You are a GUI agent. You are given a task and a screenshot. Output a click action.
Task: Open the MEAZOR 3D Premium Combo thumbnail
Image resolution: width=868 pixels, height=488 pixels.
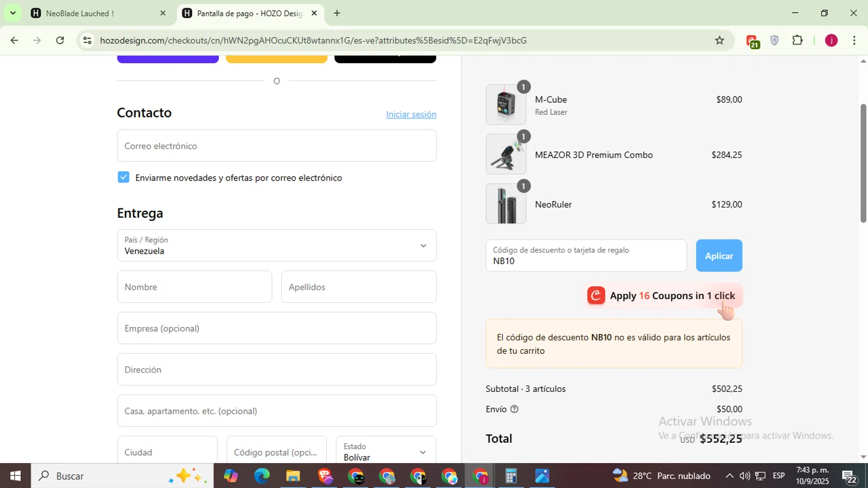click(506, 155)
